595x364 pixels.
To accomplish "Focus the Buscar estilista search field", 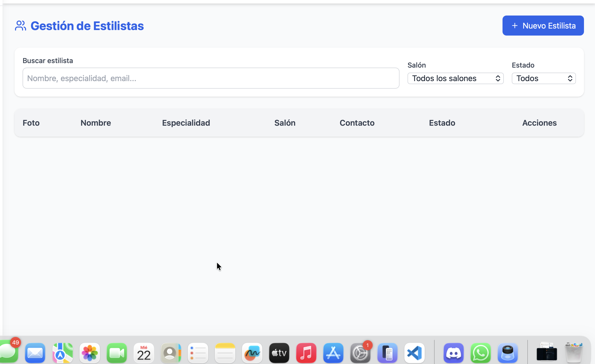I will (x=211, y=78).
